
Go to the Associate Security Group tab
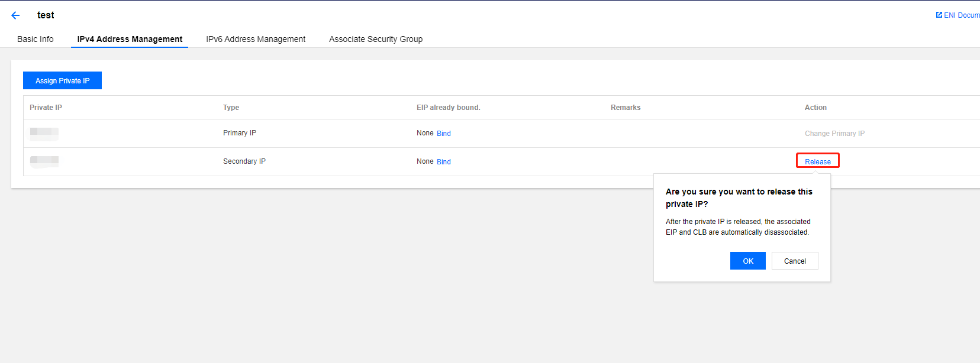pyautogui.click(x=376, y=39)
